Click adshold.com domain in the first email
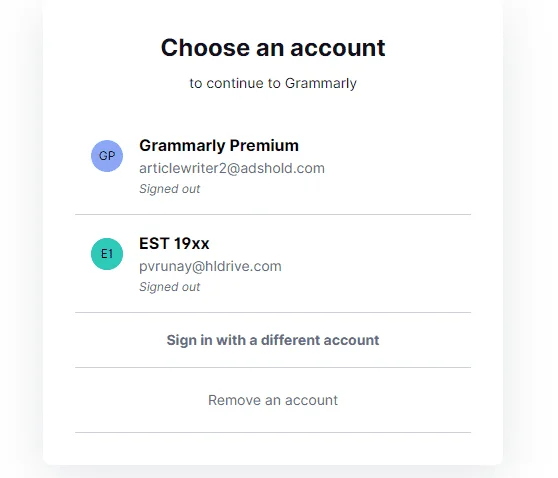The image size is (558, 478). point(283,168)
